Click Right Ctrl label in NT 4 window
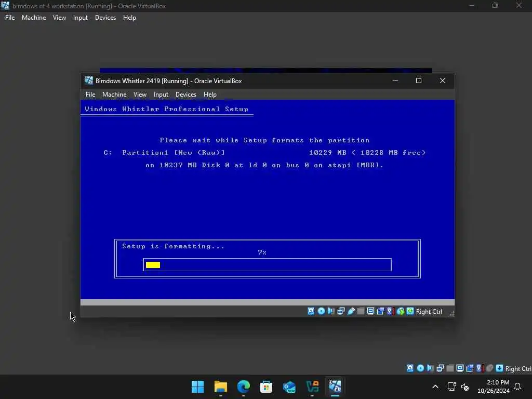Screen dimensions: 532x399 coord(518,368)
